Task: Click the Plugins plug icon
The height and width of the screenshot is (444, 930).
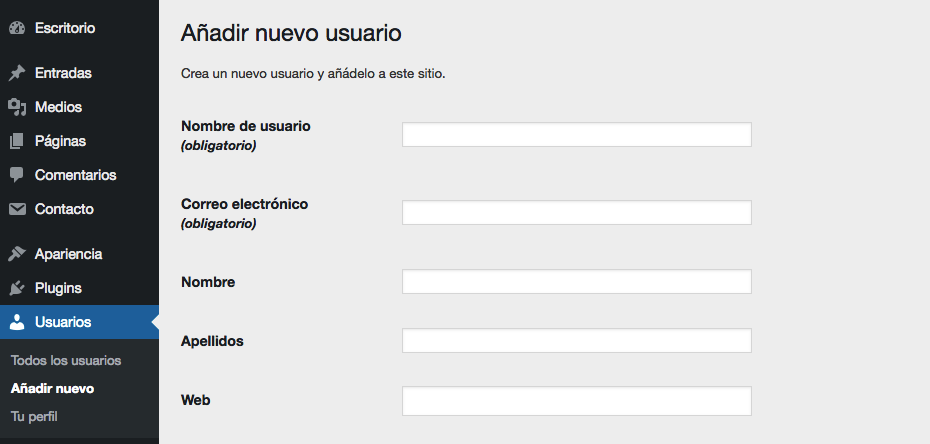Action: 16,288
